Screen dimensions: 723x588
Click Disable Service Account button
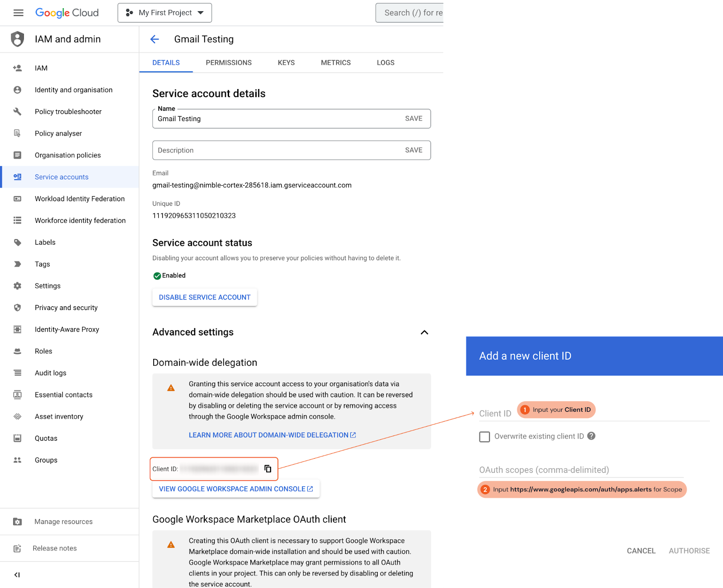click(204, 297)
